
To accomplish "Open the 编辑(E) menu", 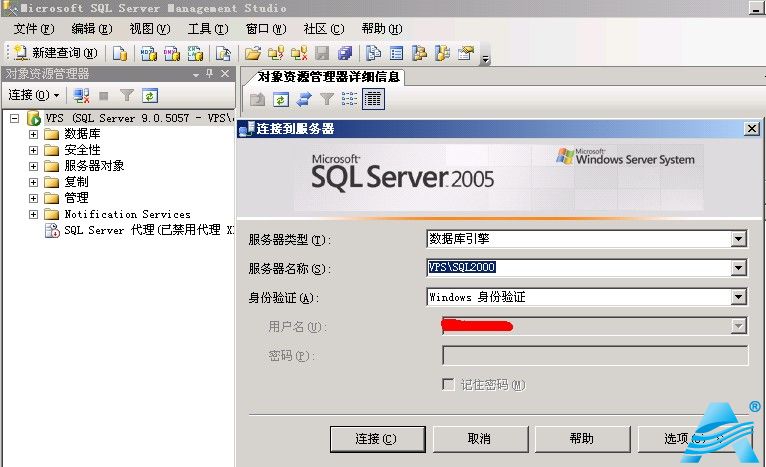I will click(x=92, y=29).
